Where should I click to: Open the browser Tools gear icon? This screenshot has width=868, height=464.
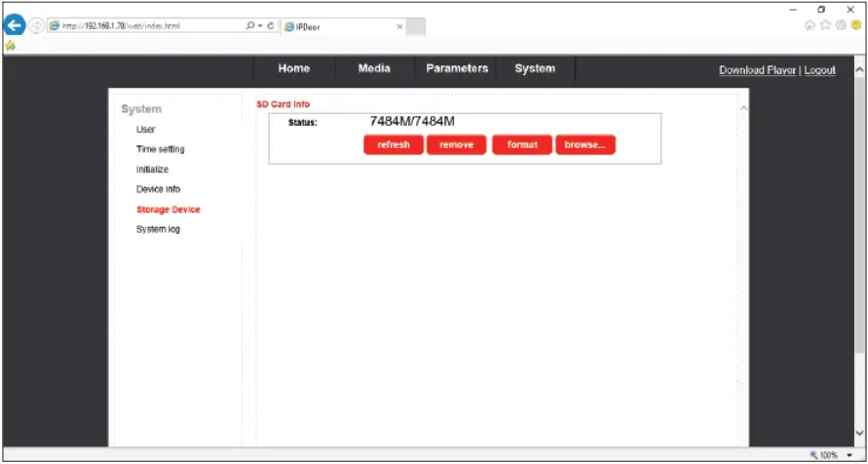(841, 25)
